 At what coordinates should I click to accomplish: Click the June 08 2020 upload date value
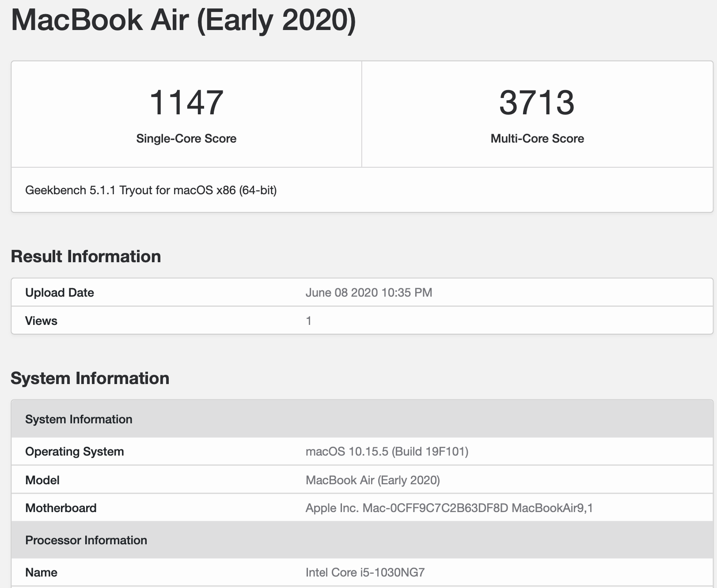click(369, 293)
